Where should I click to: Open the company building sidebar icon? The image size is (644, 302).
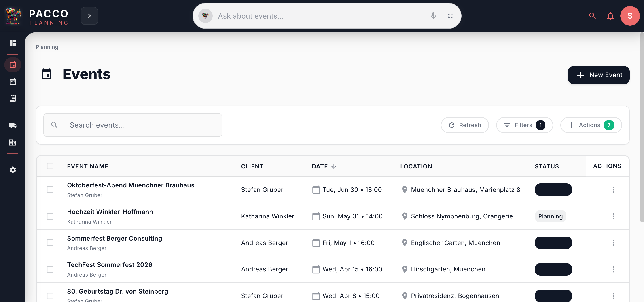(13, 142)
